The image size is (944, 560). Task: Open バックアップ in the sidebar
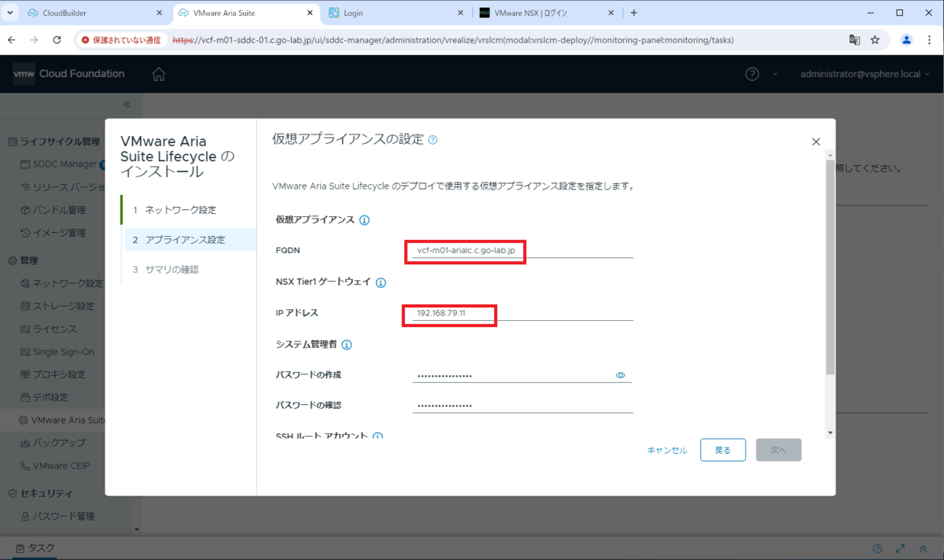53,443
